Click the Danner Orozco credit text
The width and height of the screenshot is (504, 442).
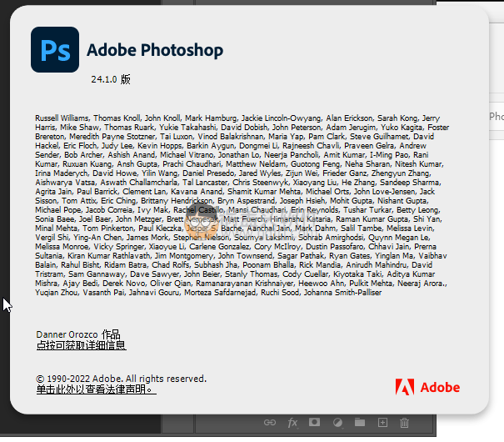tap(78, 334)
